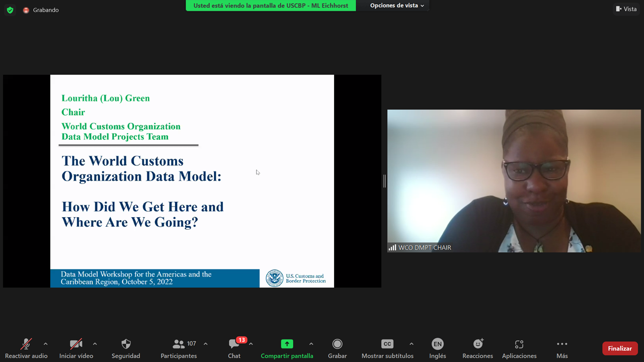
Task: Click the participants count 107
Action: [x=192, y=344]
